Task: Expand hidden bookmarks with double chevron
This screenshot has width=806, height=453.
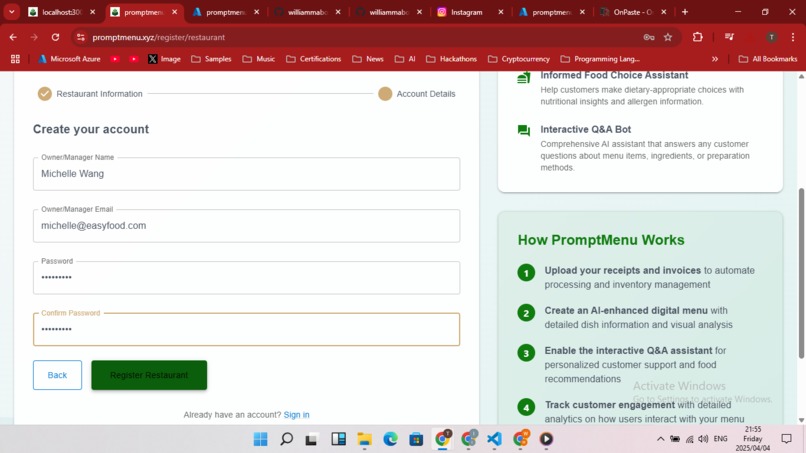Action: pos(715,59)
